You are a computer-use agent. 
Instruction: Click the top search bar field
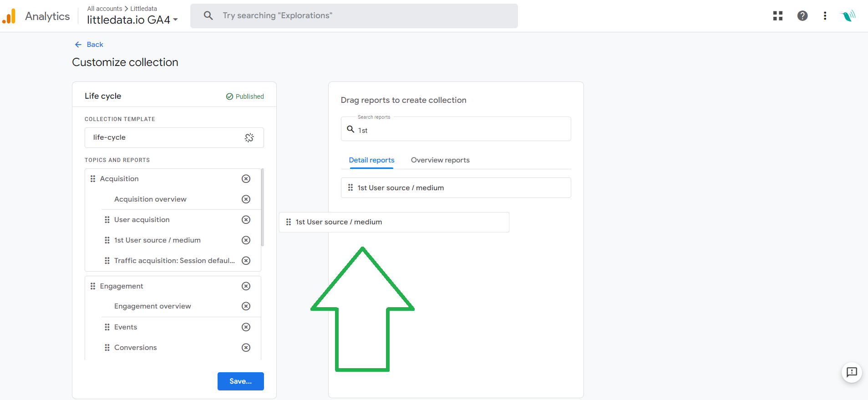354,16
